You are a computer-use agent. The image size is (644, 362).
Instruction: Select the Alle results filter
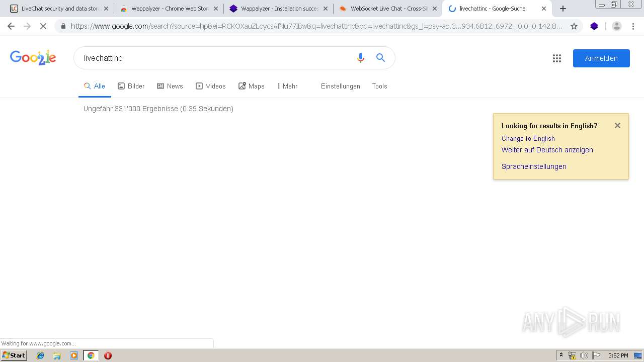pyautogui.click(x=95, y=86)
